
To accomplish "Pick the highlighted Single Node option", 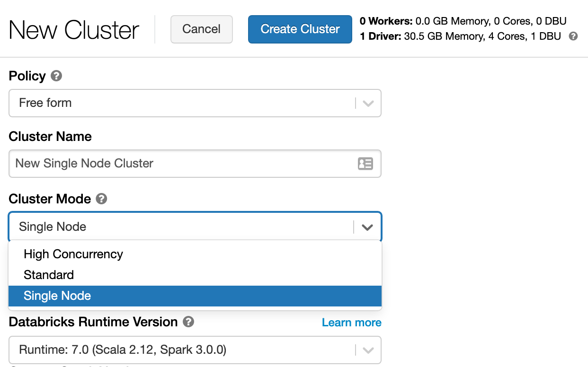I will click(57, 296).
